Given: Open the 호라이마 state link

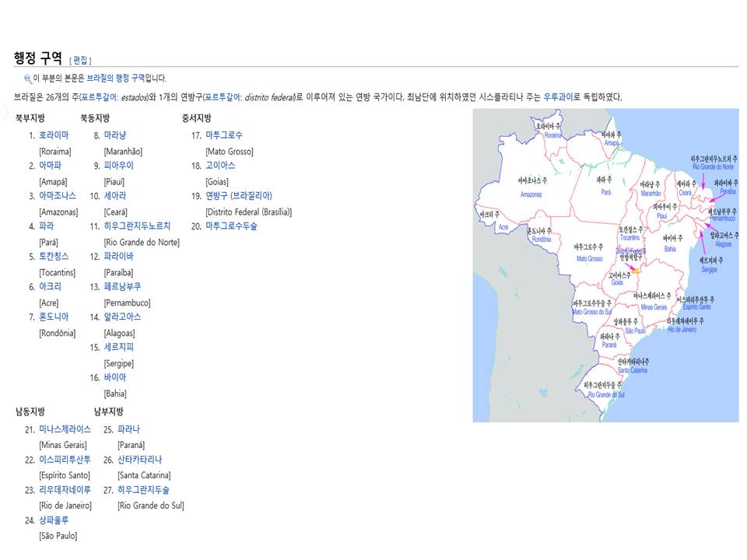Looking at the screenshot, I should click(x=54, y=135).
